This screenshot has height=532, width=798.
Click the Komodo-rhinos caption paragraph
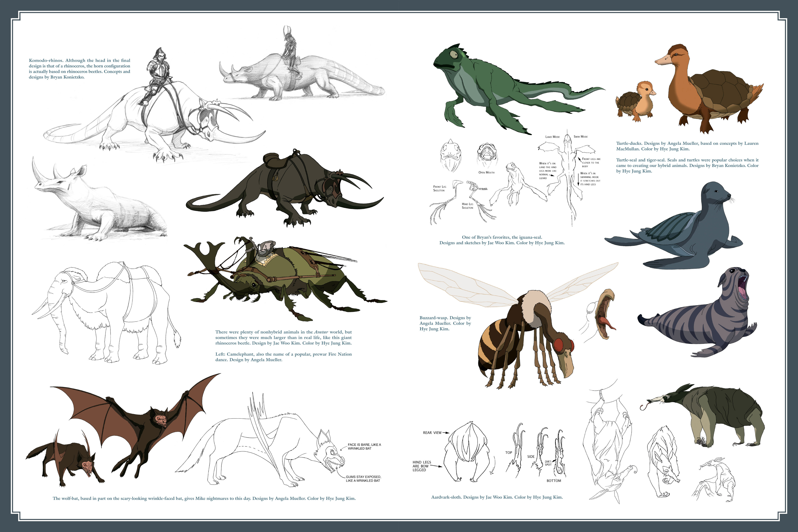[79, 69]
